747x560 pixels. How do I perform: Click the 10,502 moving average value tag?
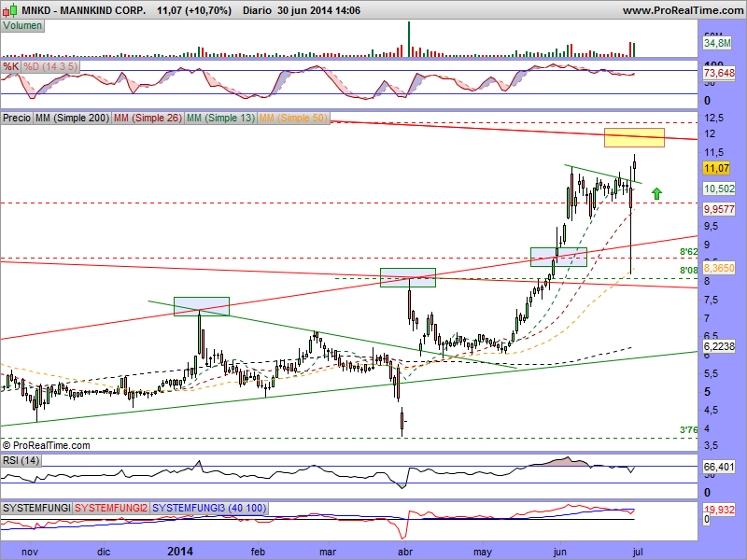[719, 189]
